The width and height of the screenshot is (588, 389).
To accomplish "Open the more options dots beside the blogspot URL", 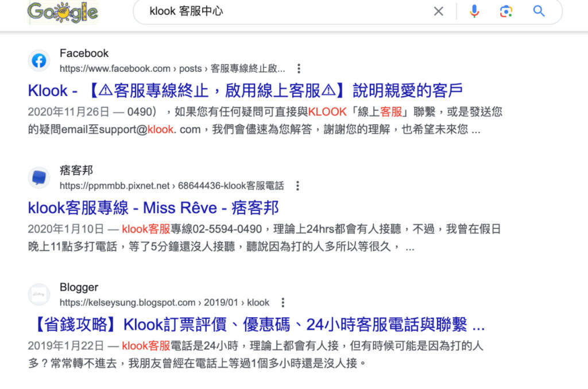I will click(283, 302).
